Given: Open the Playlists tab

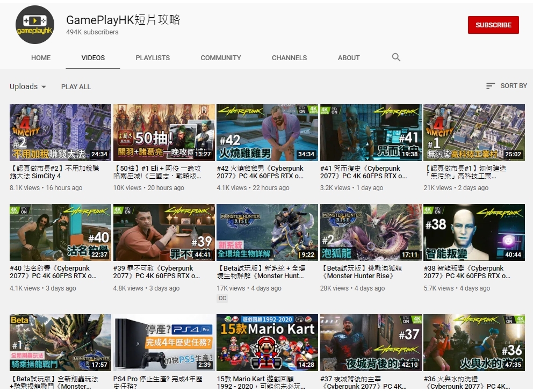Looking at the screenshot, I should pyautogui.click(x=153, y=58).
